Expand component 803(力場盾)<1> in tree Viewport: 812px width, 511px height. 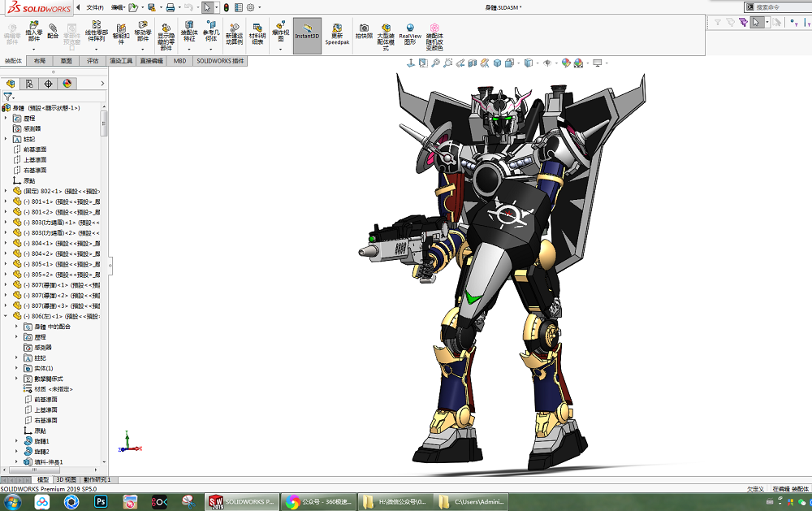click(x=6, y=222)
